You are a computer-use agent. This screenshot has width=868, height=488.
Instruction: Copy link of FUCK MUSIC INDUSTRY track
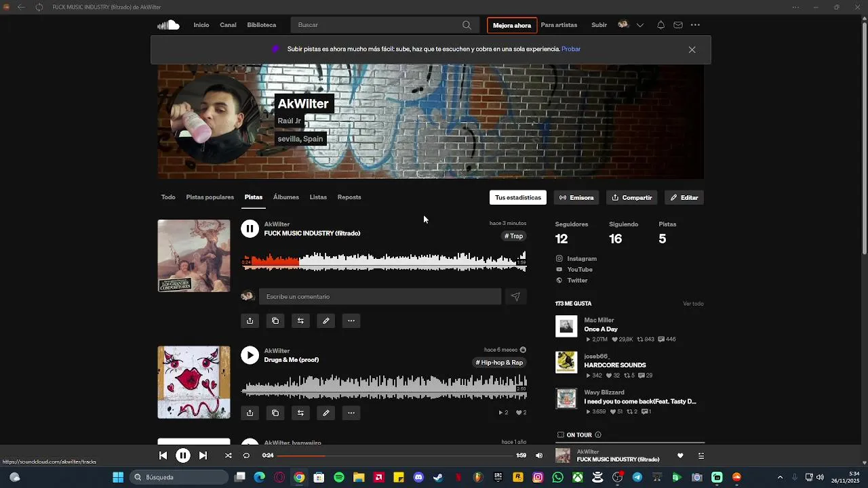point(275,321)
